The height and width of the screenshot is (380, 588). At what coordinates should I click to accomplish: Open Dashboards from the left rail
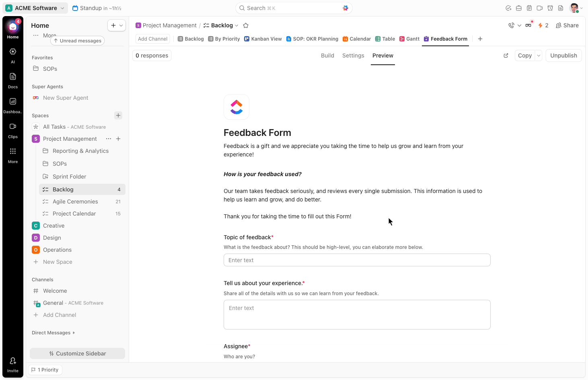(x=12, y=104)
